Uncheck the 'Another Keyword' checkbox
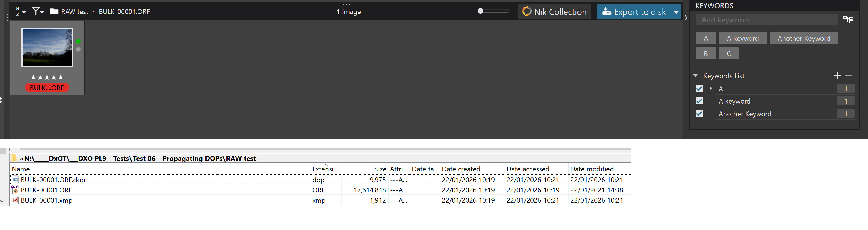The image size is (868, 230). click(699, 114)
